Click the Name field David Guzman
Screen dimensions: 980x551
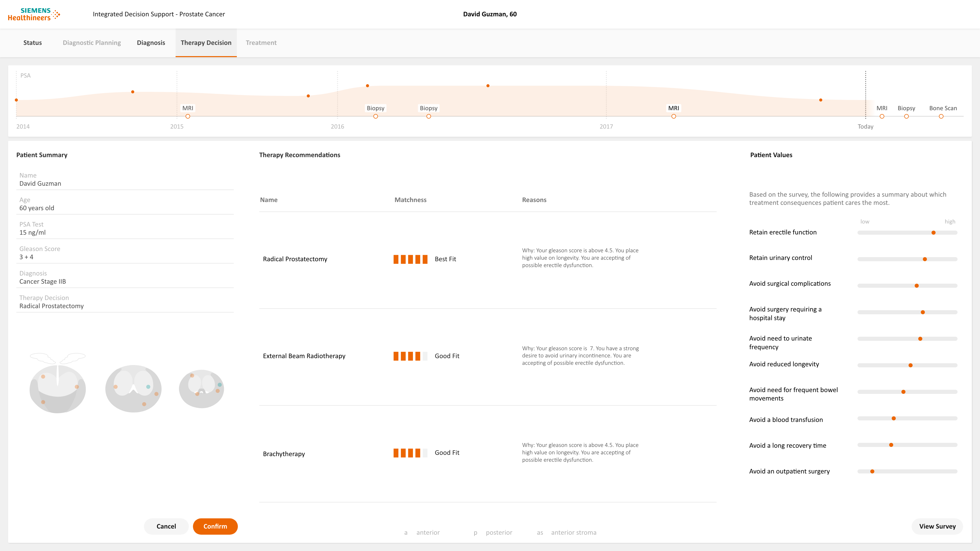[125, 180]
